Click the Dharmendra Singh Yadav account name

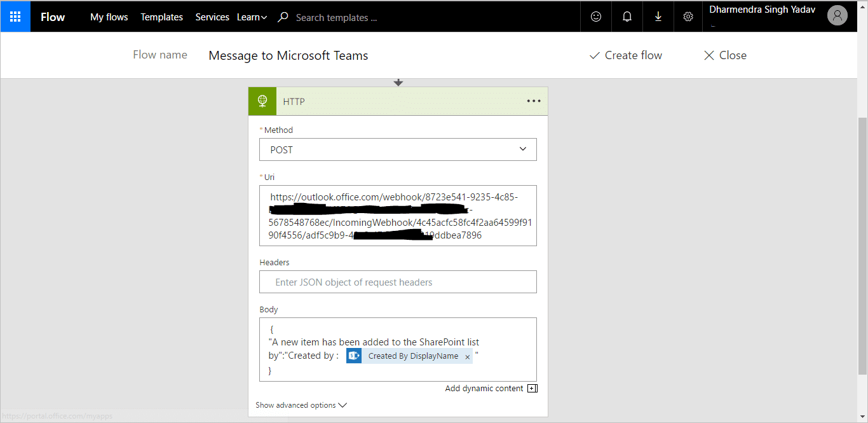[x=762, y=10]
